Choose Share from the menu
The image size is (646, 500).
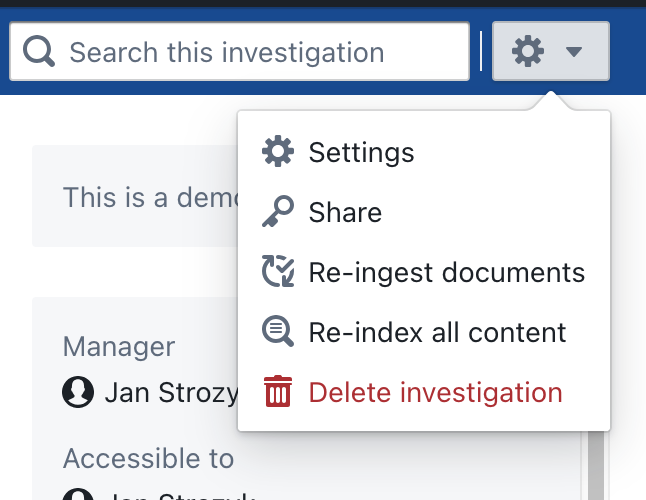(x=424, y=212)
